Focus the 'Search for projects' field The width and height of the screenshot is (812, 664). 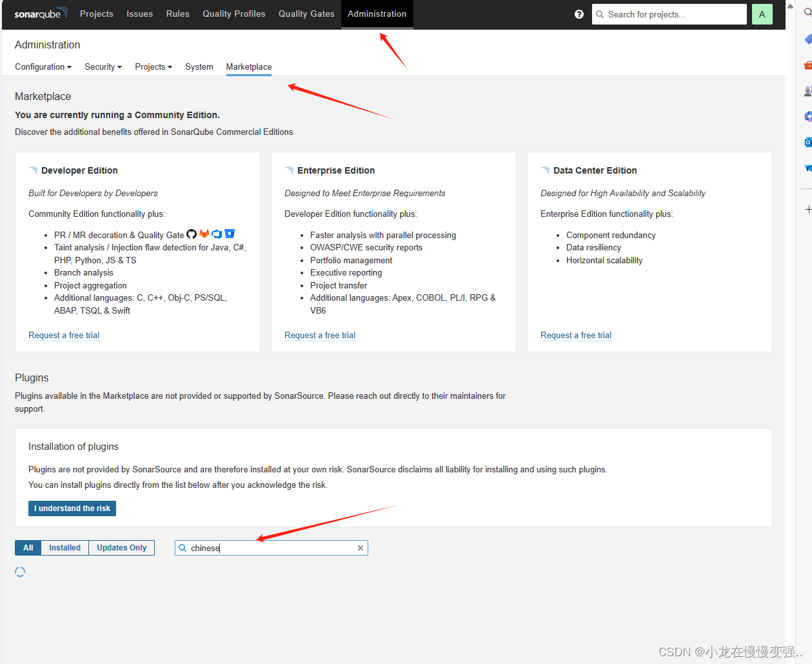pos(669,14)
